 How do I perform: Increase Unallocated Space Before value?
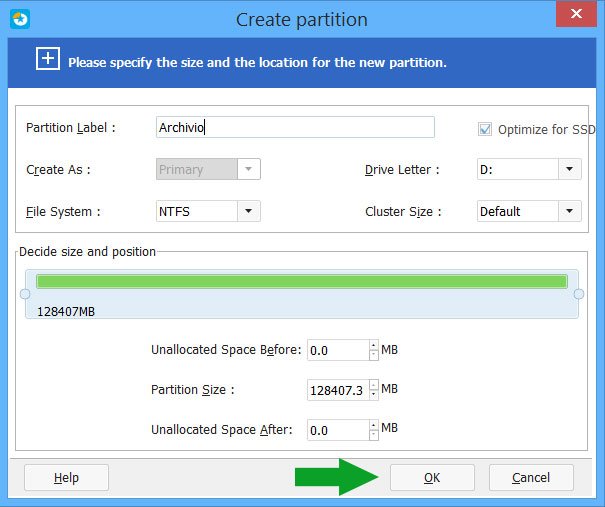tap(373, 345)
